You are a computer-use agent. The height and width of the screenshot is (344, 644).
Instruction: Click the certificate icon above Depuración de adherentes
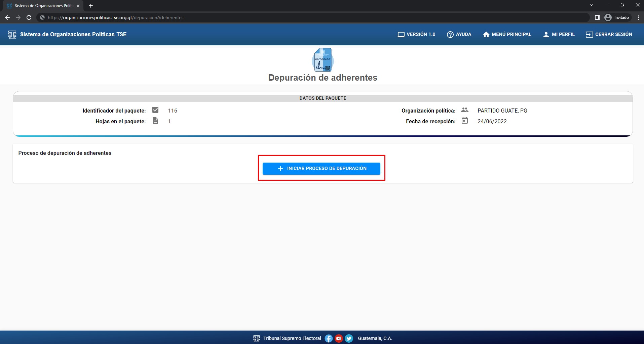pyautogui.click(x=323, y=60)
